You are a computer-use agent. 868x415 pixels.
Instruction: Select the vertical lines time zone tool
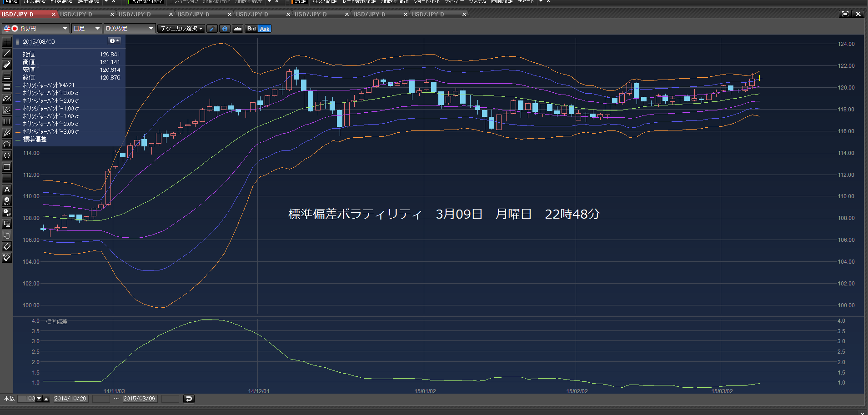[7, 121]
